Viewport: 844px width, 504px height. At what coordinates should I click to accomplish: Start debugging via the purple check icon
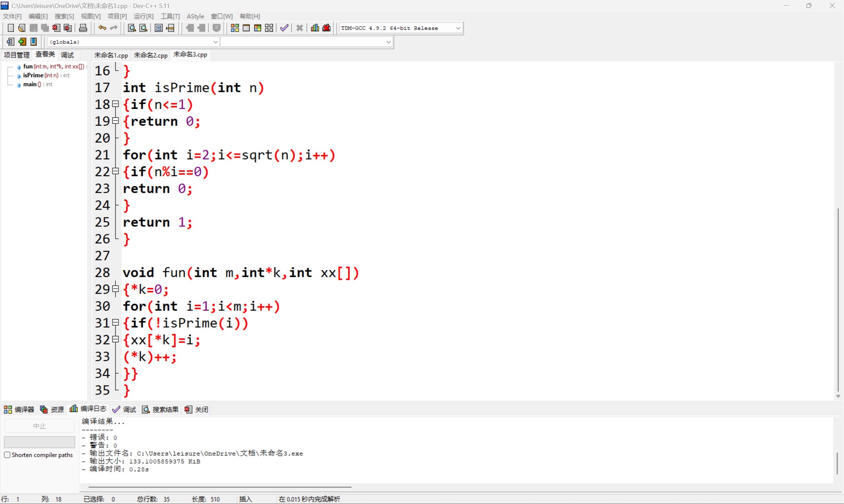[284, 28]
